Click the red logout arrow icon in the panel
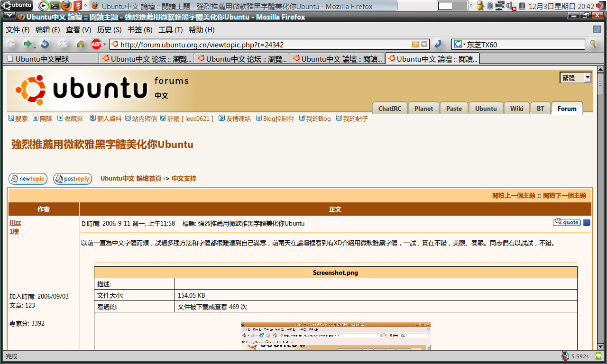The width and height of the screenshot is (607, 364). coord(601,6)
